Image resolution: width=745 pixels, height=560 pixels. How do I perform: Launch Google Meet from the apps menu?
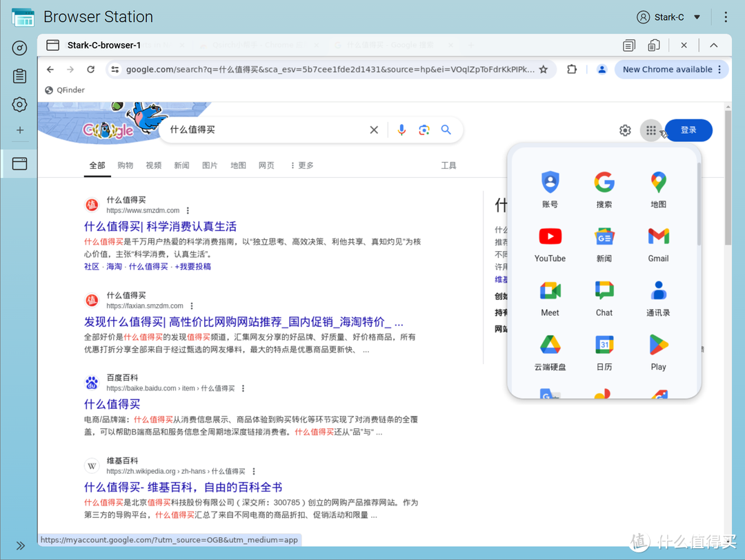550,290
